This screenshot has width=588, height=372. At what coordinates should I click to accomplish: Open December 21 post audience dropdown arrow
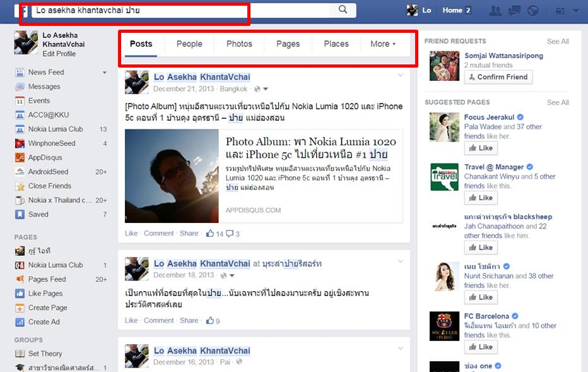click(x=266, y=89)
